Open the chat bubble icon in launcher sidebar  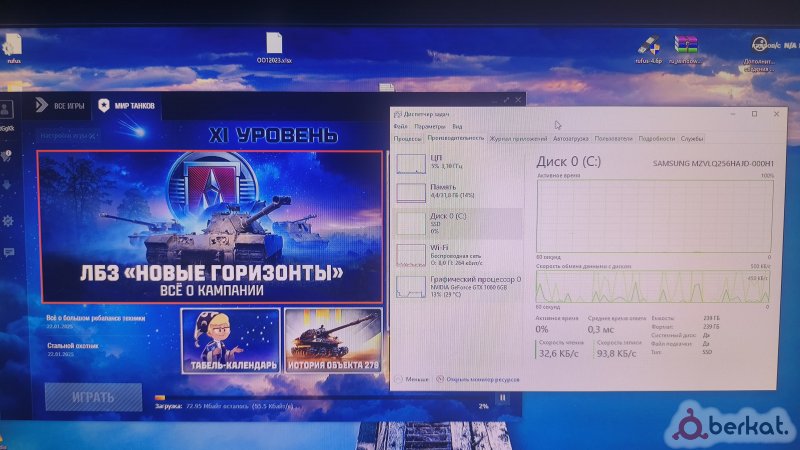9,253
